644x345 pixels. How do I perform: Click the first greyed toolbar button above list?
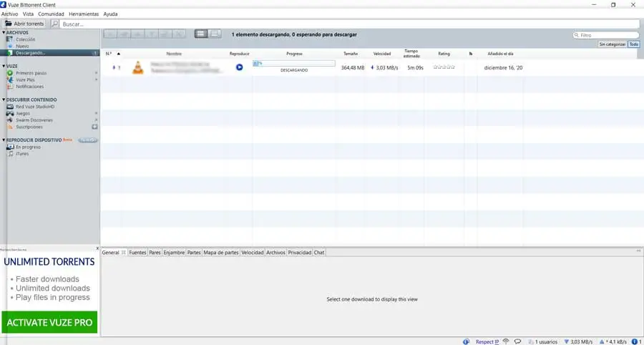coord(110,34)
